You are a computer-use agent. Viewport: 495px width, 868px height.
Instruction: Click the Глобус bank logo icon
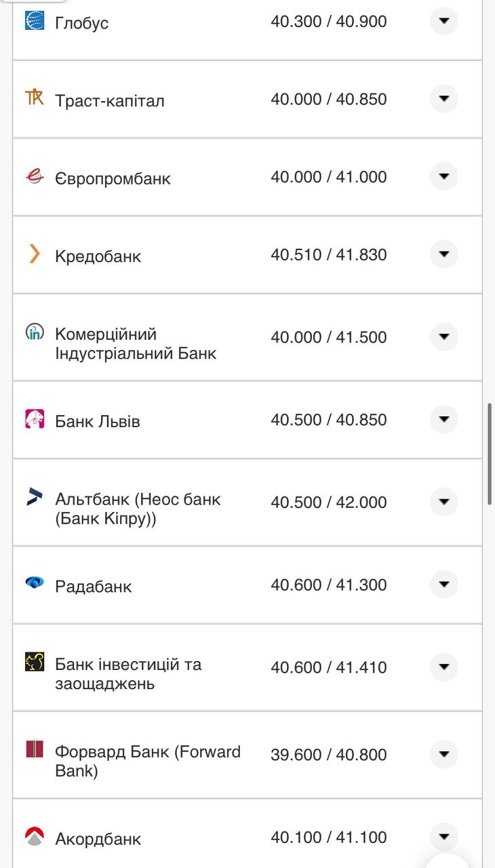click(35, 21)
